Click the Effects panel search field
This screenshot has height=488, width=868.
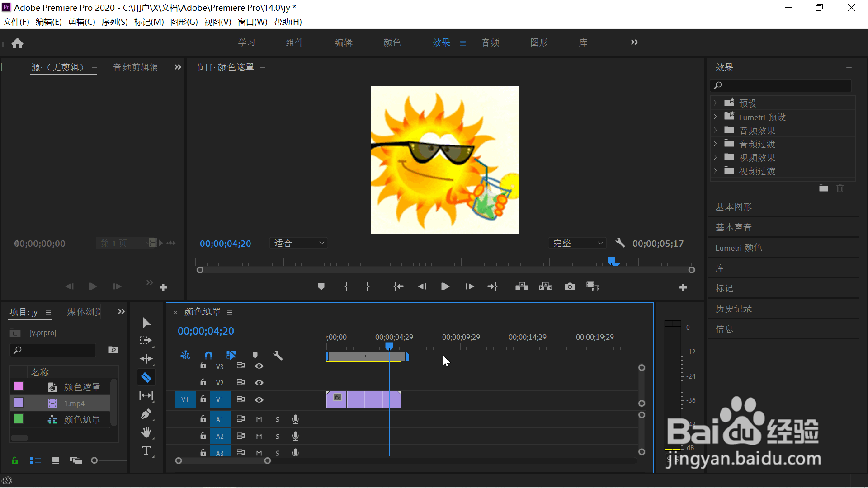[781, 85]
